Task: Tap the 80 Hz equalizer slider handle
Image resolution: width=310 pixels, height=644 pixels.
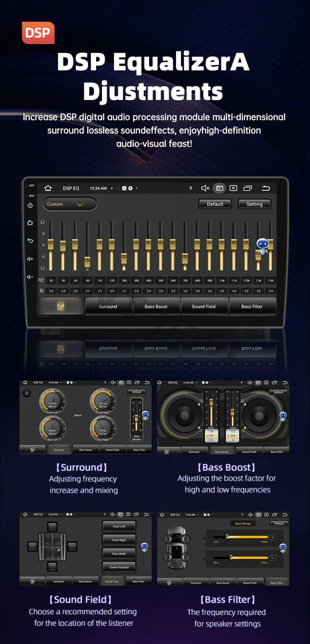Action: (x=87, y=262)
